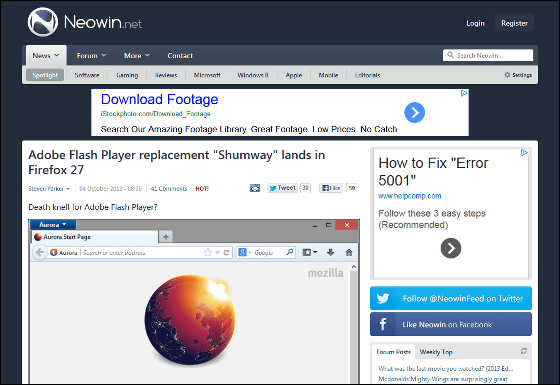
Task: Expand the Forum menu dropdown
Action: click(x=91, y=55)
